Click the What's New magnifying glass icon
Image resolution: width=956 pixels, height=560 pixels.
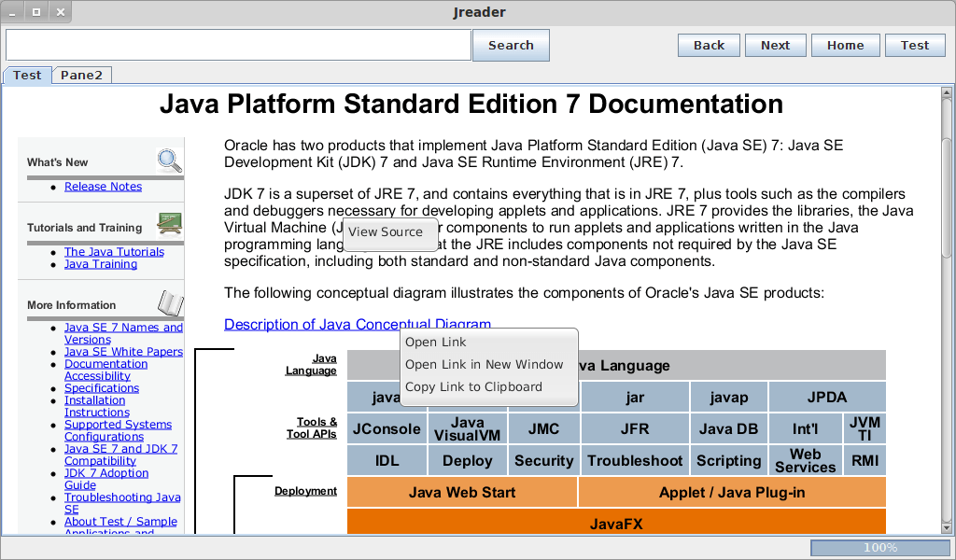tap(169, 160)
